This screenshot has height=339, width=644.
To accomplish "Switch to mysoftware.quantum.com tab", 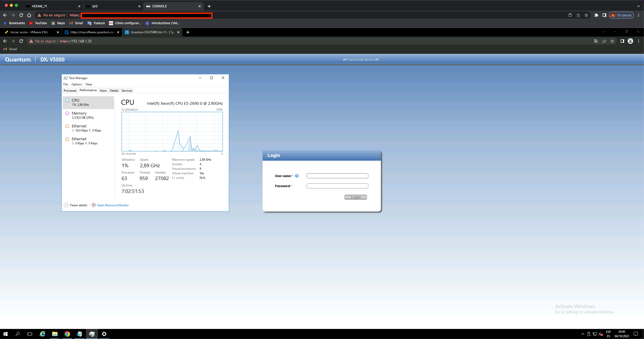I will pyautogui.click(x=92, y=32).
